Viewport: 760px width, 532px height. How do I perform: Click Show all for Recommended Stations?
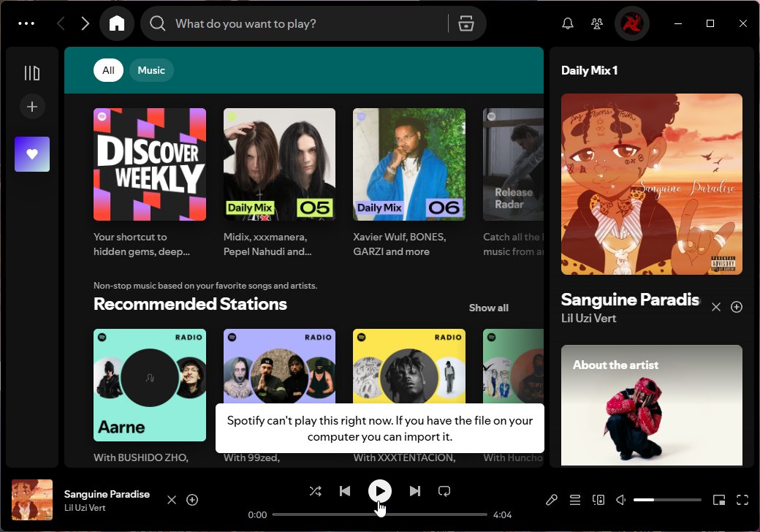[x=489, y=308]
